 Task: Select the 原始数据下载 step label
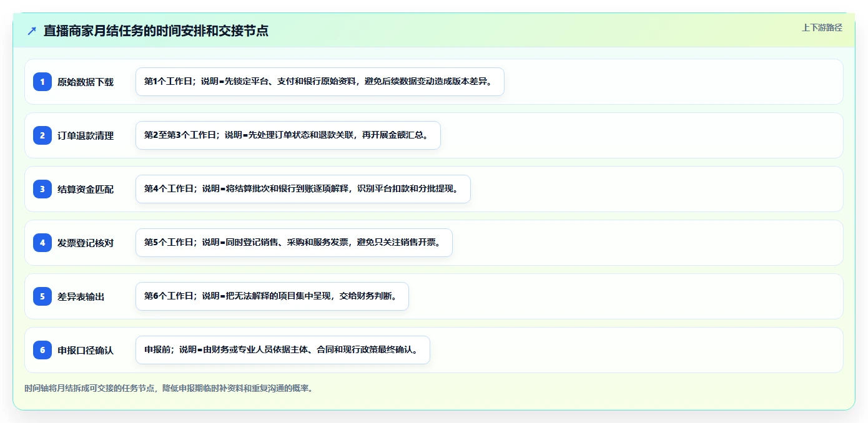86,82
